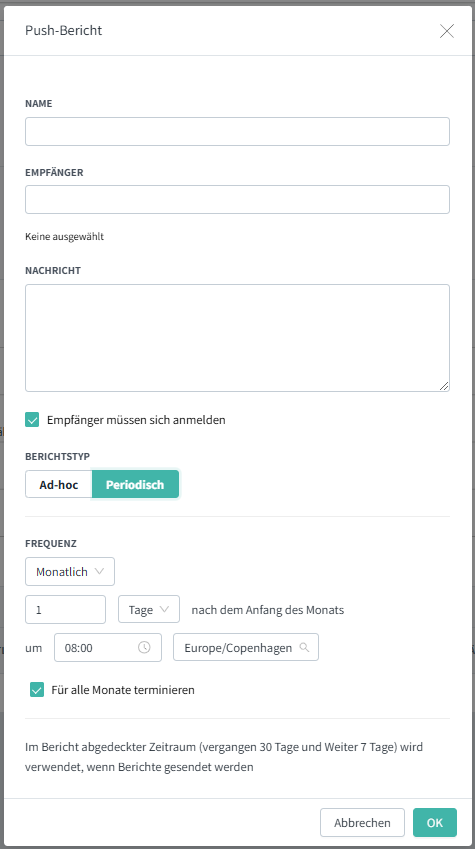
Task: Select the Ad-hoc report type
Action: (x=58, y=484)
